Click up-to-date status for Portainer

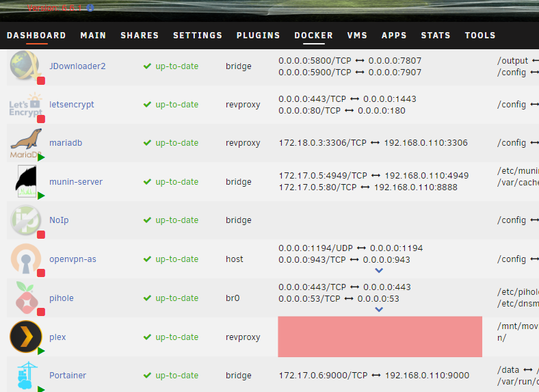(171, 375)
